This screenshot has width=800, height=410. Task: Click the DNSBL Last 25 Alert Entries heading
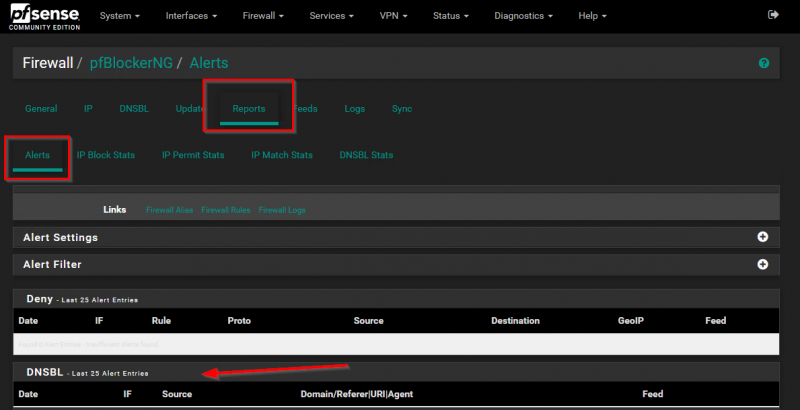(x=87, y=373)
